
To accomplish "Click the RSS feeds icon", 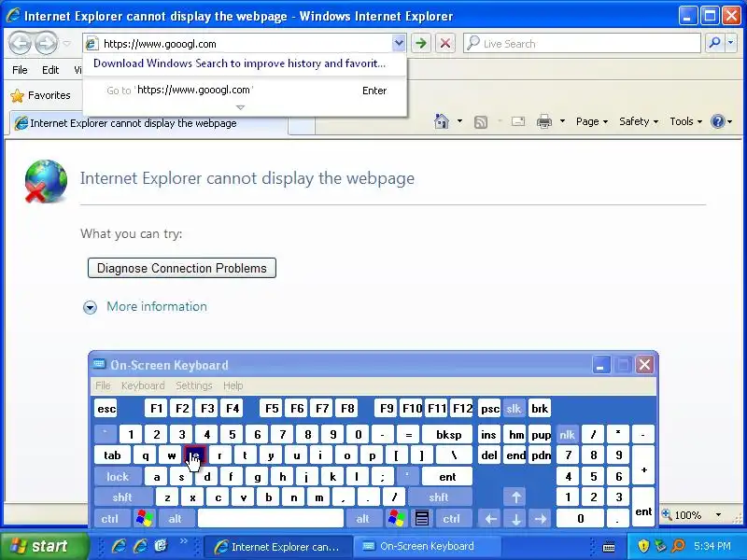I will click(x=481, y=122).
